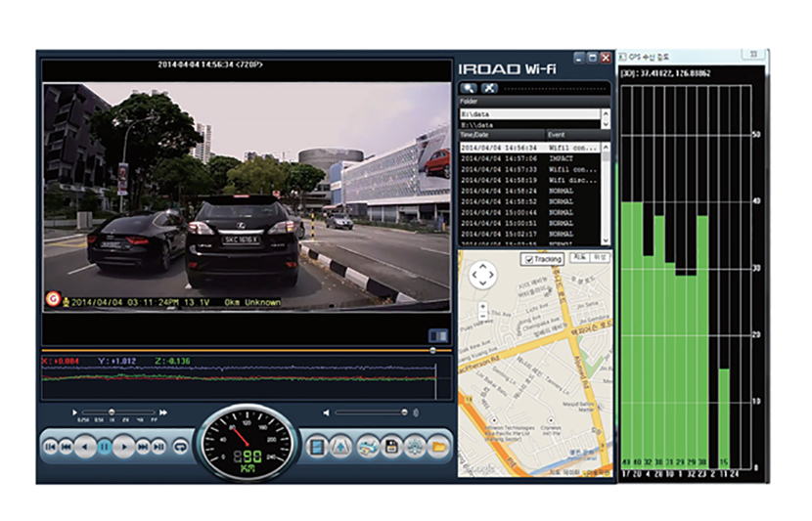The image size is (812, 521).
Task: Skip to the next file button
Action: [143, 447]
